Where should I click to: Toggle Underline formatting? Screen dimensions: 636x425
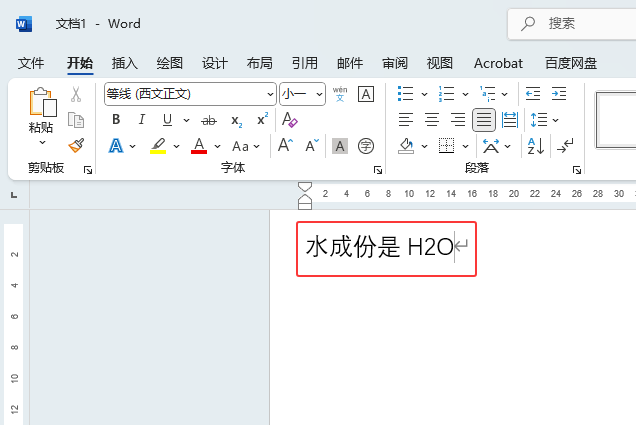point(167,120)
